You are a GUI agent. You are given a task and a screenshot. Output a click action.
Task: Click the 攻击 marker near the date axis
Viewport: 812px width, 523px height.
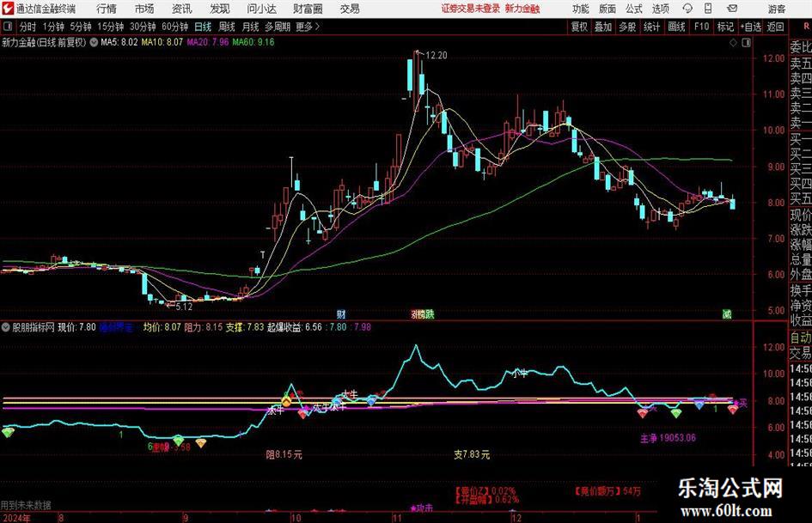click(x=422, y=508)
